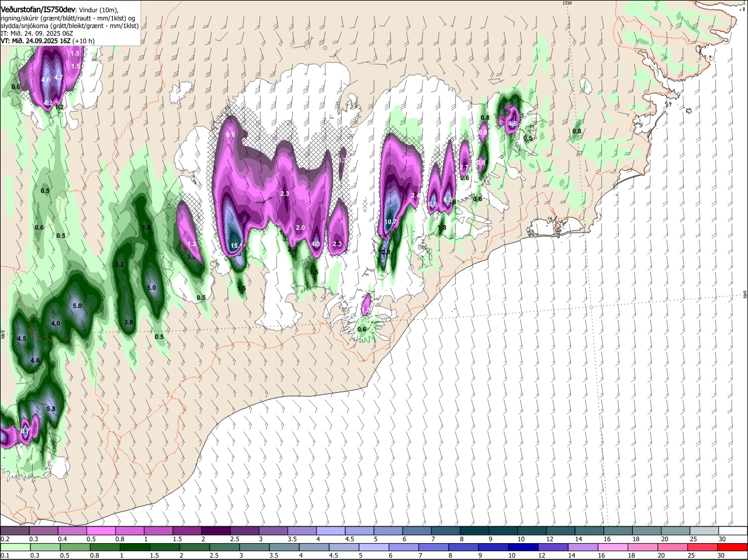The image size is (748, 560).
Task: Click the 2.7 snowfall value on the map
Action: (x=464, y=168)
